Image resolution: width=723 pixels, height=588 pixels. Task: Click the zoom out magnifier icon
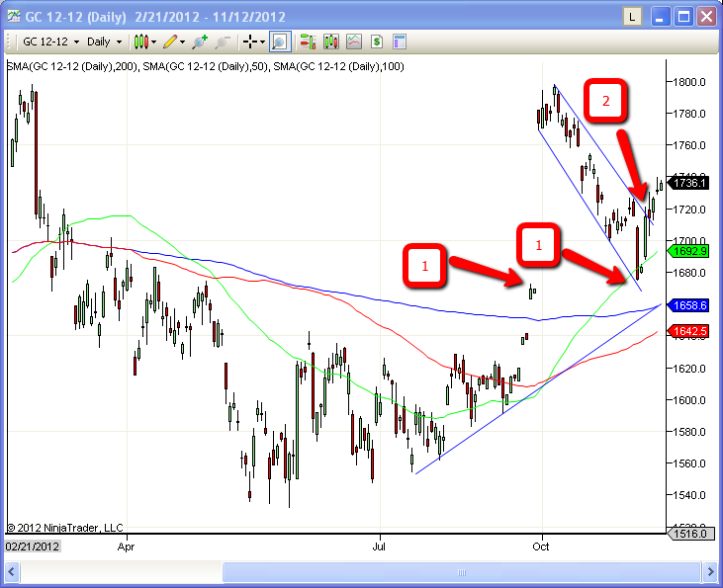[223, 42]
